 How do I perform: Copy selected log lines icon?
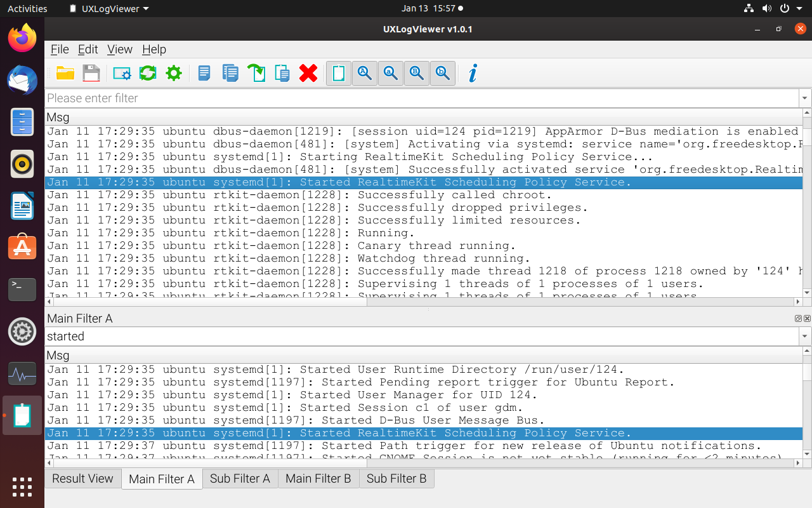(230, 72)
